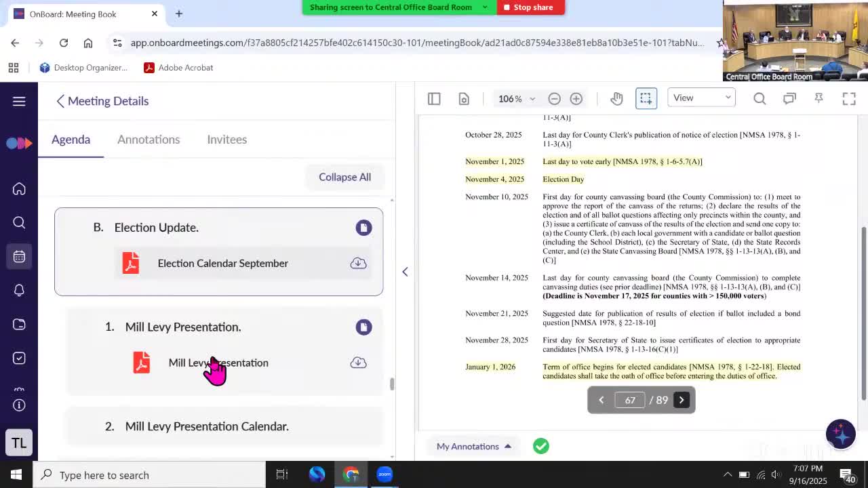
Task: Zoom out using the minus icon
Action: [554, 99]
